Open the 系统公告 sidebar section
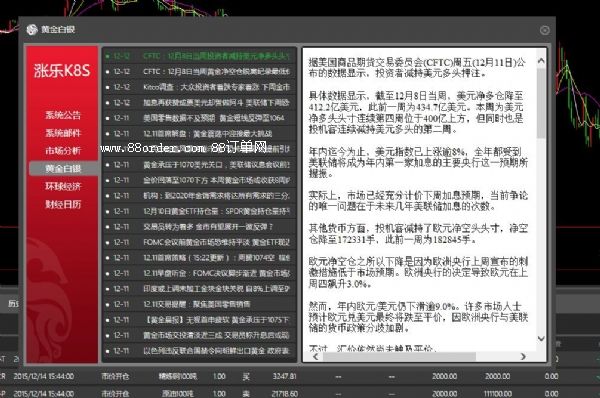This screenshot has height=398, width=600. pos(63,115)
